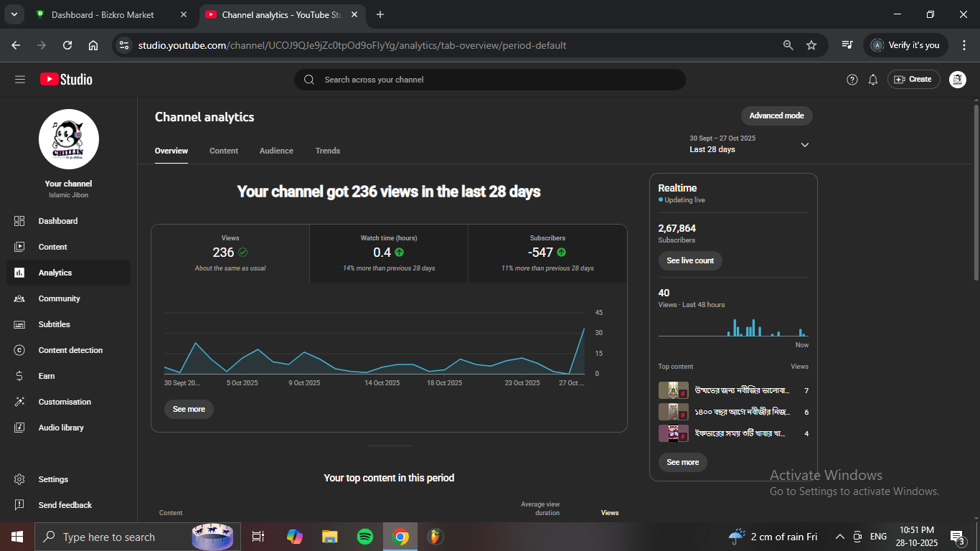Select the Watch time (hours) card
980x551 pixels.
[389, 253]
